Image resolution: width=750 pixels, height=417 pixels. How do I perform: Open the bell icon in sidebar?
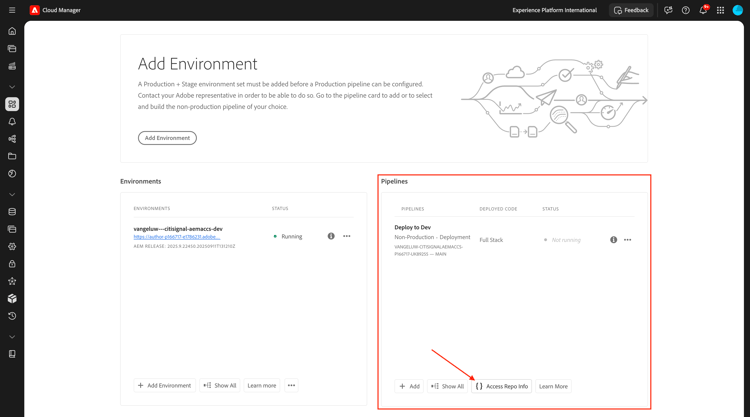12,121
